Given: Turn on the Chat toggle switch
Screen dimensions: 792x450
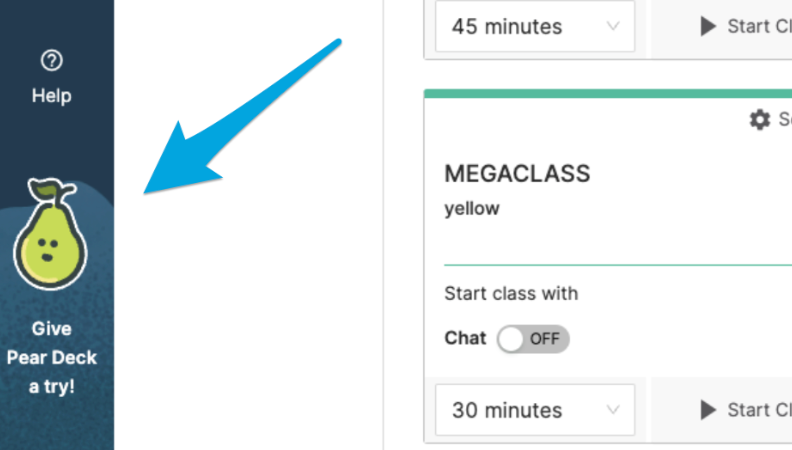Looking at the screenshot, I should click(533, 339).
